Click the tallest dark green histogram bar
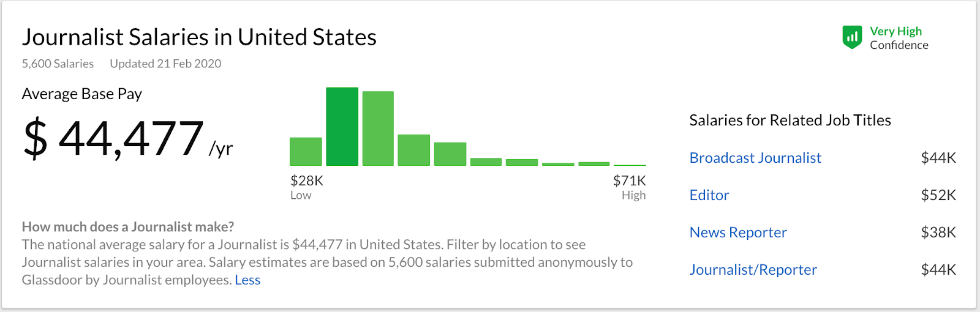 (x=342, y=127)
